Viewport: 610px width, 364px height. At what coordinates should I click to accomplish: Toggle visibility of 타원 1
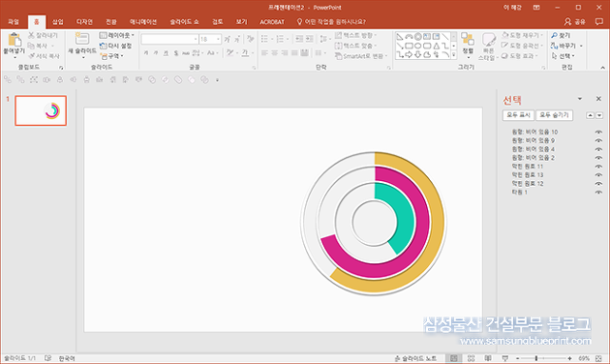pos(598,192)
